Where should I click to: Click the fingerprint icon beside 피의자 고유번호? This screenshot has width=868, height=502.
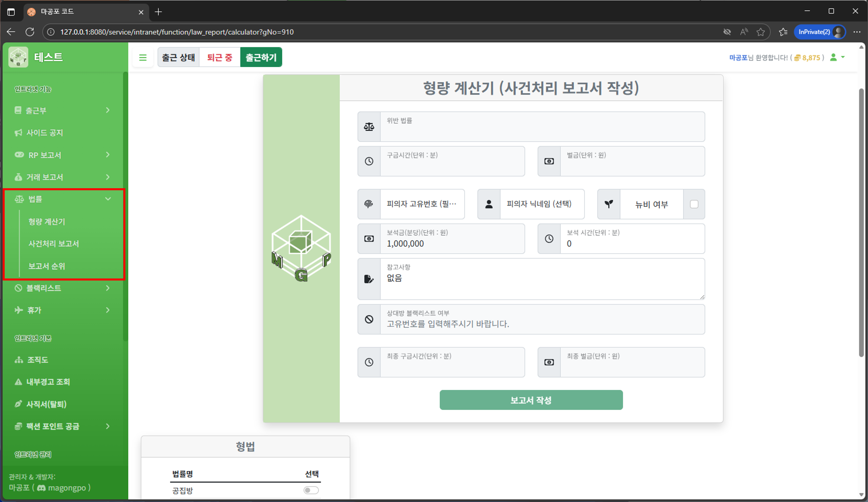click(369, 204)
